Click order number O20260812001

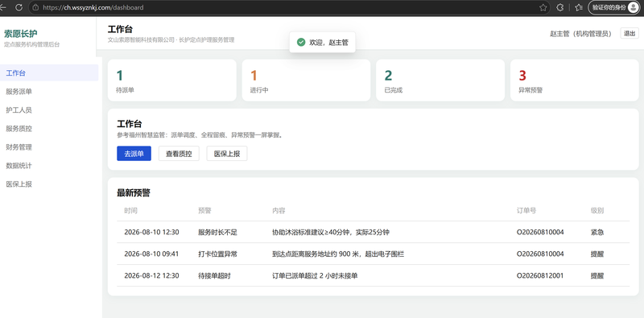(540, 275)
